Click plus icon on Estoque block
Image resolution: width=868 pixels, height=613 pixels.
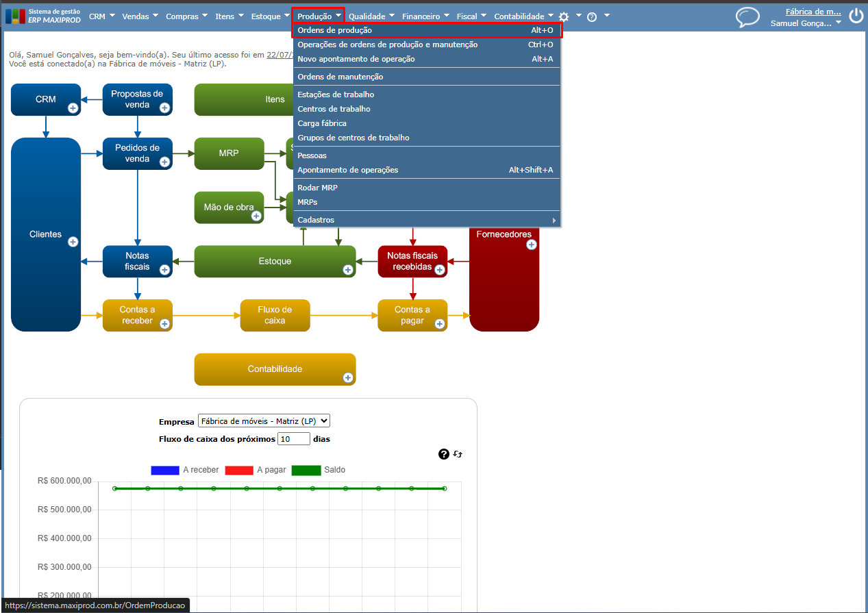(x=348, y=270)
